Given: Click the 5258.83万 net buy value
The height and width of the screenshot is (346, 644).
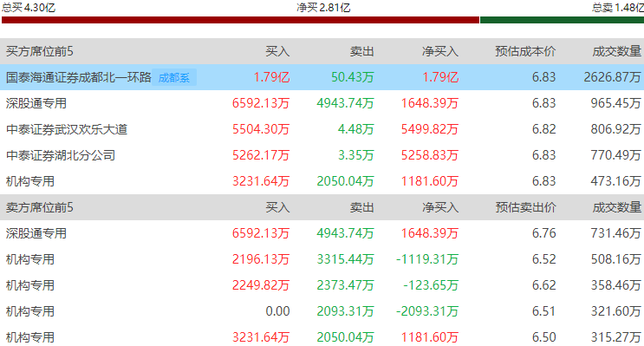Looking at the screenshot, I should click(430, 155).
